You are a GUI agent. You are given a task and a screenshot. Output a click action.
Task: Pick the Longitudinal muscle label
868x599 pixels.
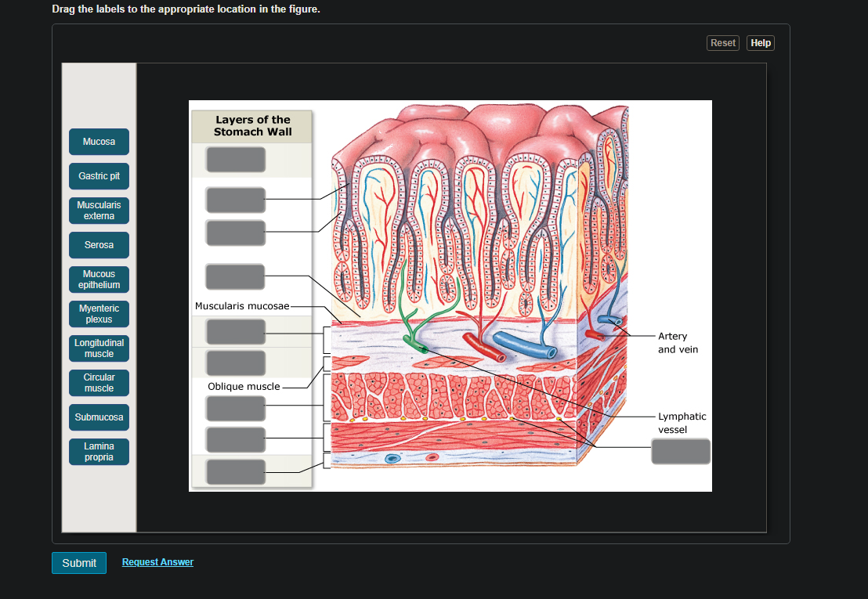99,348
